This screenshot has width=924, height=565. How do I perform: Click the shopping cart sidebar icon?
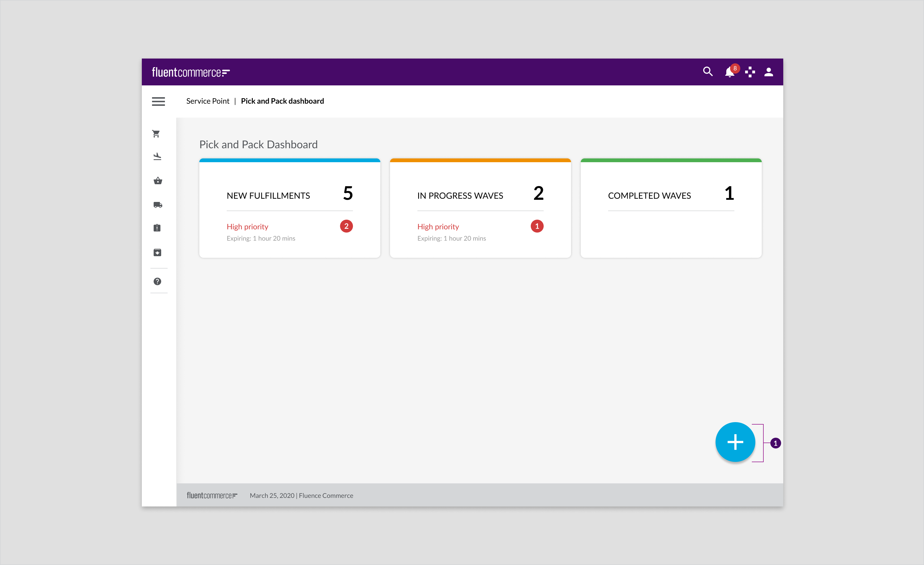[156, 134]
